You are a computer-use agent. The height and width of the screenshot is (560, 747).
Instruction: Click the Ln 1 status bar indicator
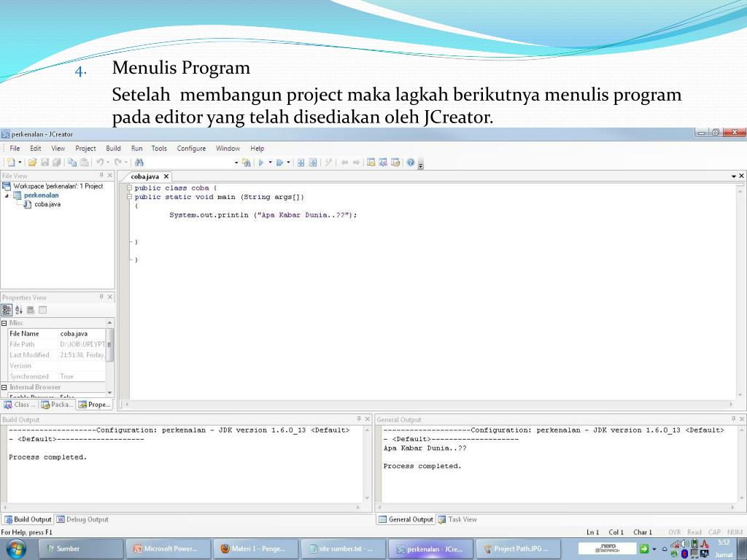pos(592,532)
